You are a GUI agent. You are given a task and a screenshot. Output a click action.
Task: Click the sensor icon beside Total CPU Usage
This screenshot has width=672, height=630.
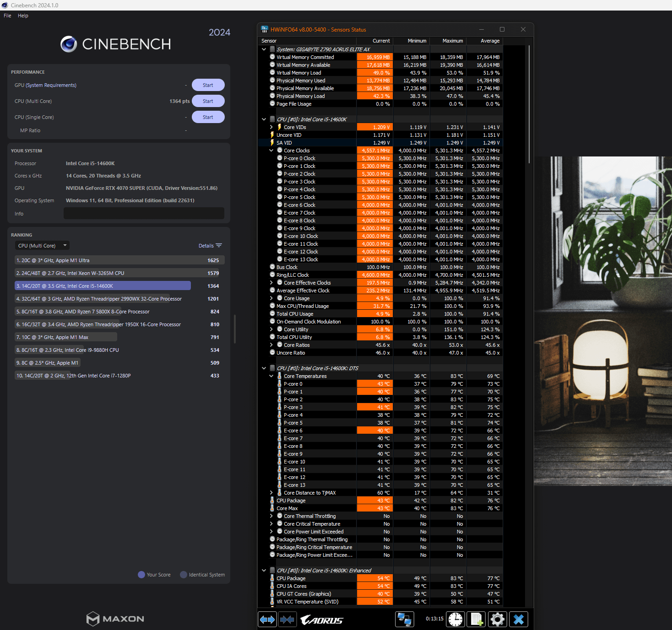pos(272,314)
